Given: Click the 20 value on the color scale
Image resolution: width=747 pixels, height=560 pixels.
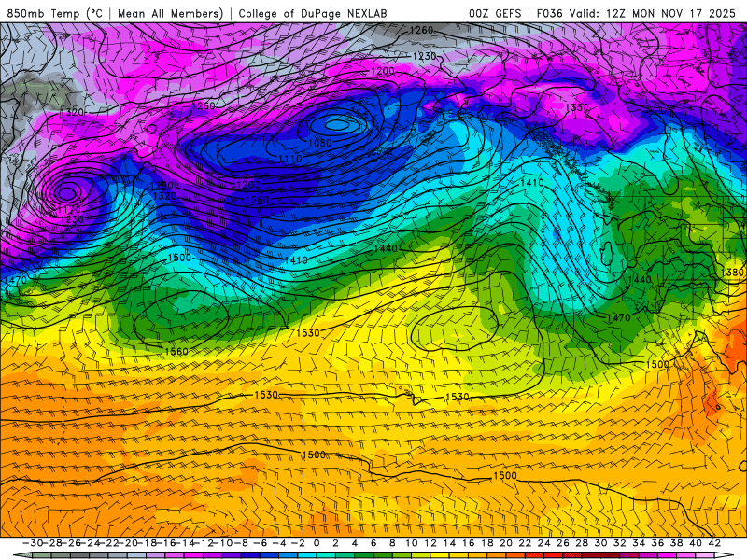Looking at the screenshot, I should point(506,543).
